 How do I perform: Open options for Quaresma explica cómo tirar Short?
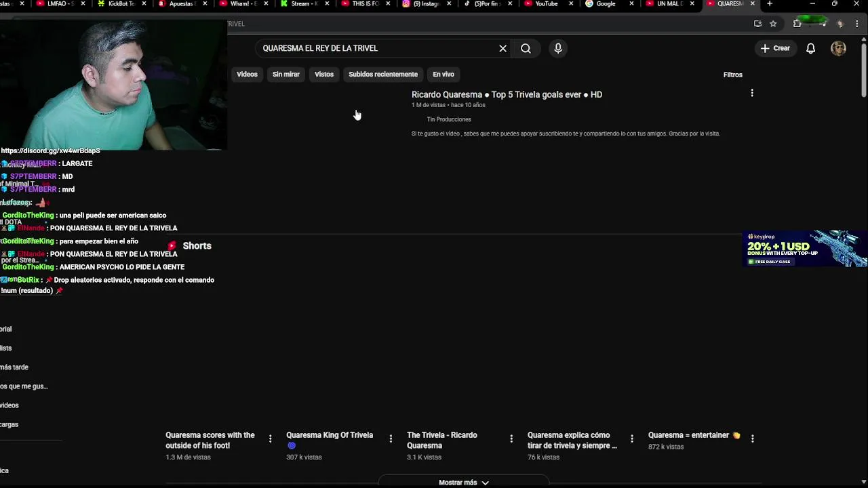pos(632,439)
